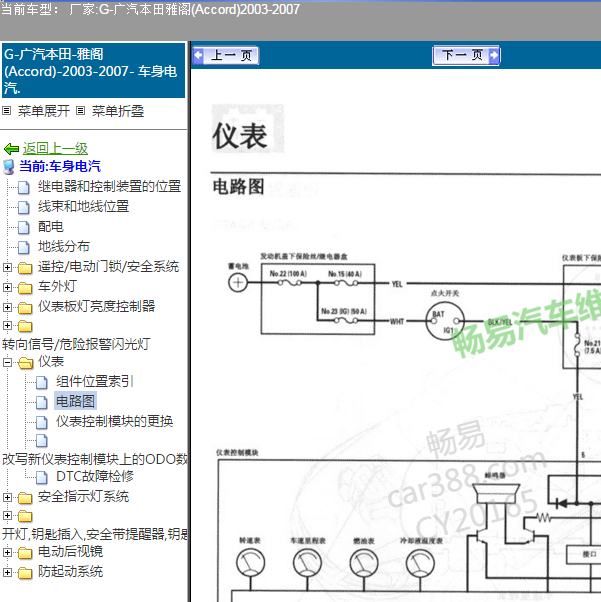Image resolution: width=601 pixels, height=602 pixels.
Task: Expand the 安全指示灯系统 folder
Action: pyautogui.click(x=7, y=498)
